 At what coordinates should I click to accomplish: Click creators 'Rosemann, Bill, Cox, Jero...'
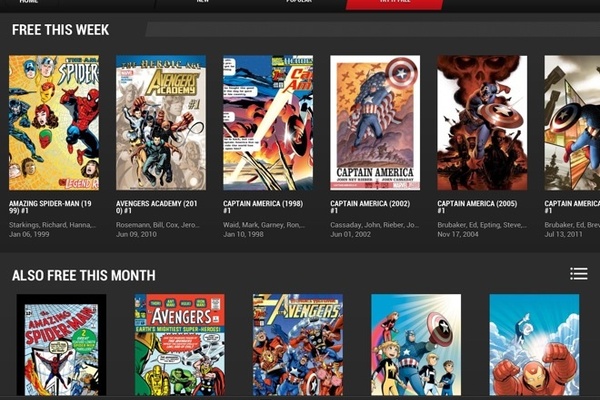[x=158, y=225]
